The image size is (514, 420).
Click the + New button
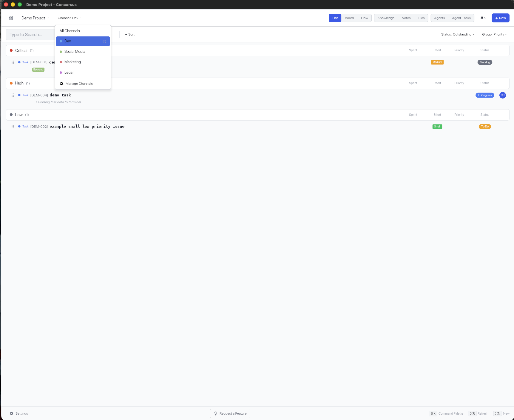point(501,18)
